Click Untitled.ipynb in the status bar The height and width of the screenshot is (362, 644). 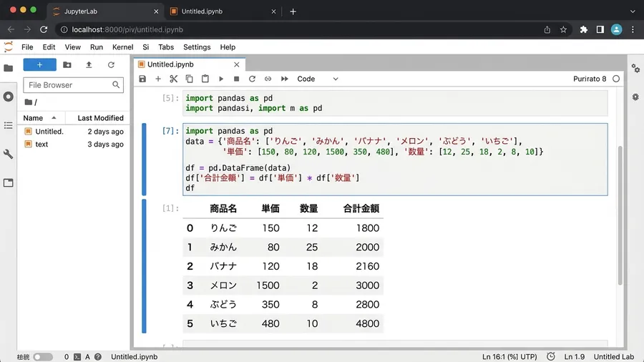click(x=135, y=357)
